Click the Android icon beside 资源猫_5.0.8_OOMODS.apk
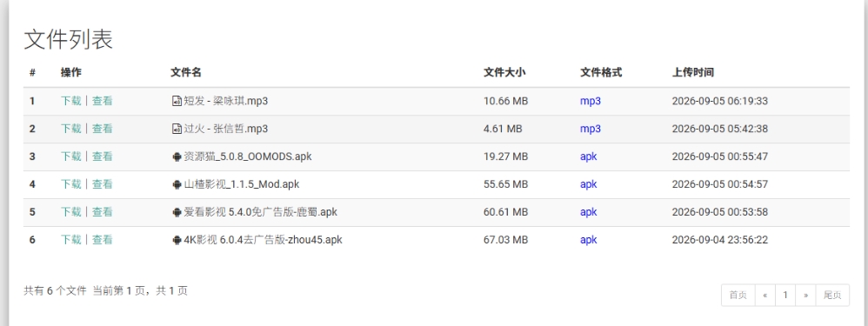The width and height of the screenshot is (868, 326). 177,156
